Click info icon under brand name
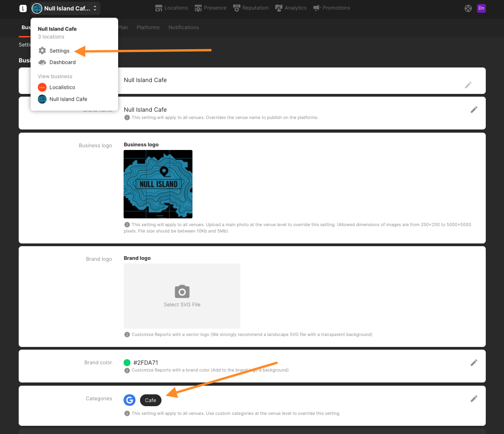Viewport: 504px width, 434px height. click(x=127, y=118)
